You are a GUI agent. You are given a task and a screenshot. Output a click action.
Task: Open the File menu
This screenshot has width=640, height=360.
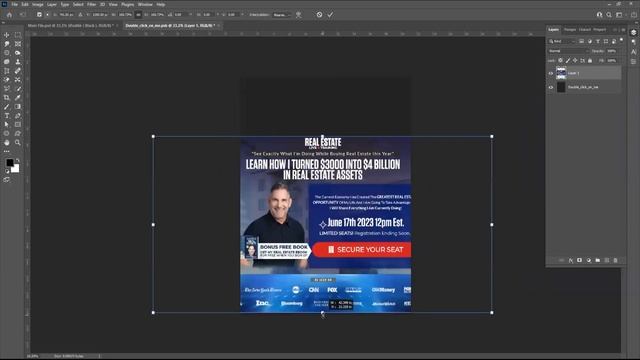click(14, 4)
